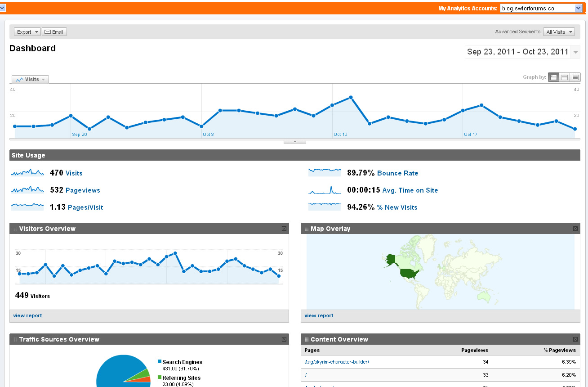
Task: Click the "Pageviews" column header in Content Overview
Action: 475,350
